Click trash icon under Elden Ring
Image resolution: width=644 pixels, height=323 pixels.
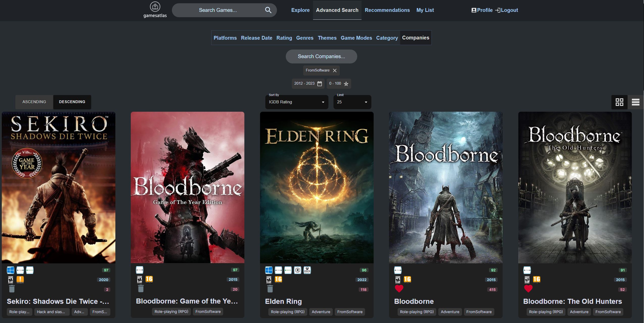(x=270, y=289)
